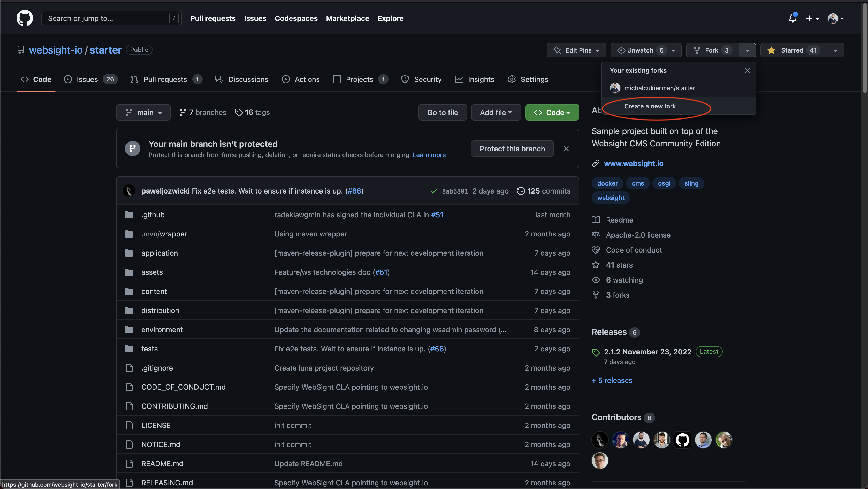Switch to the Settings tab
The height and width of the screenshot is (489, 868).
(x=528, y=79)
